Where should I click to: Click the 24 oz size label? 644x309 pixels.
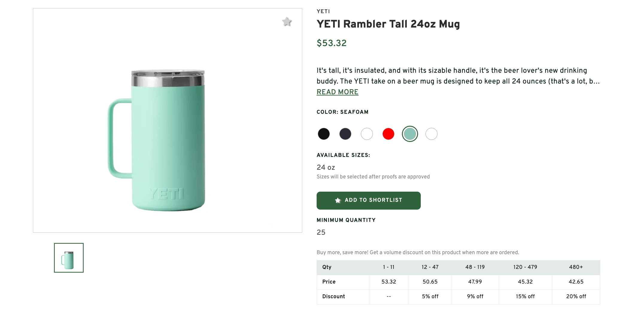[x=326, y=167]
